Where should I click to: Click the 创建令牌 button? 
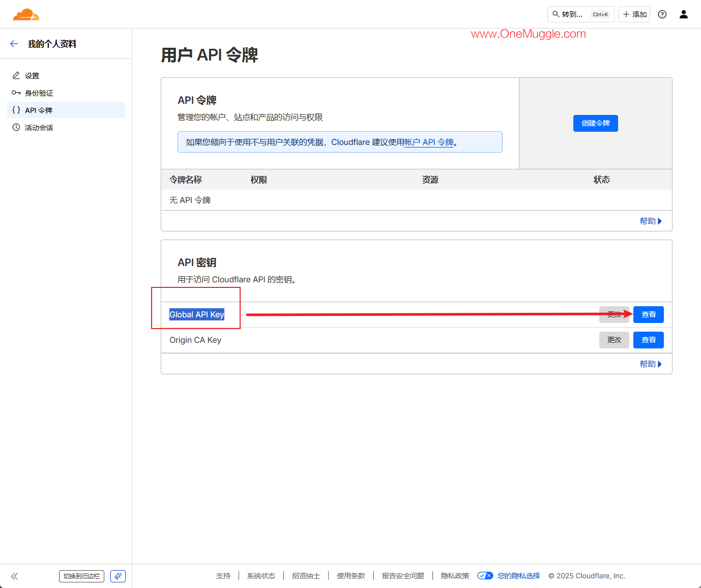[x=596, y=123]
